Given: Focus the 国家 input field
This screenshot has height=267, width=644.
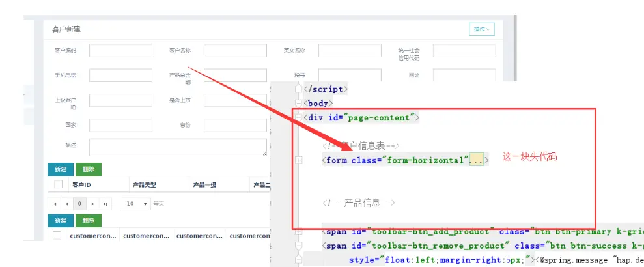Looking at the screenshot, I should tap(120, 125).
